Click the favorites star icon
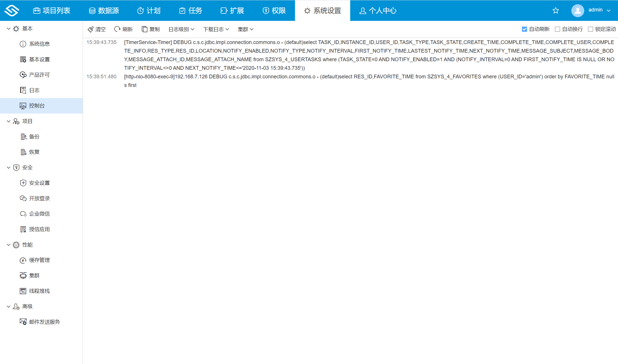The image size is (618, 364). [x=556, y=11]
